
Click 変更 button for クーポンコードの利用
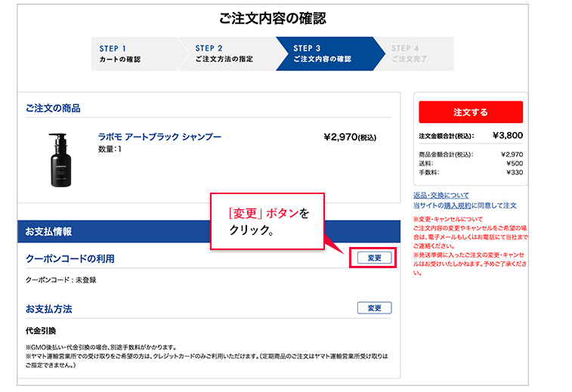(374, 258)
